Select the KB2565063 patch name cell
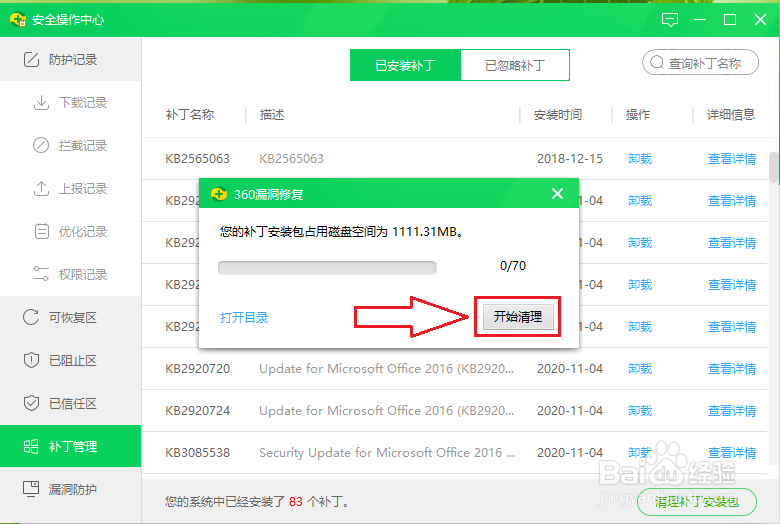 point(197,159)
